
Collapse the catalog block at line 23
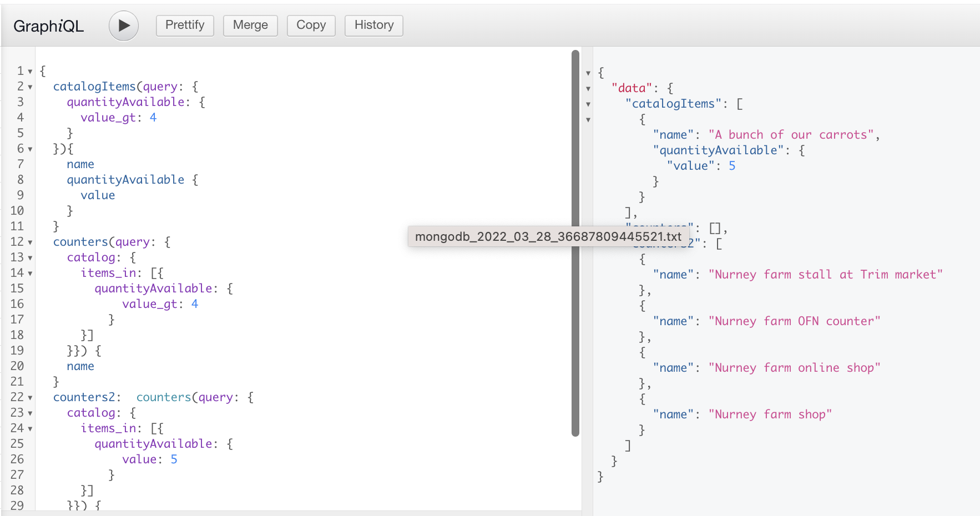pos(30,413)
